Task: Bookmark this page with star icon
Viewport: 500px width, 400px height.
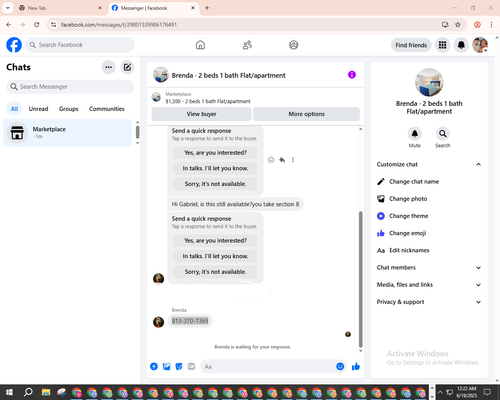Action: 458,25
